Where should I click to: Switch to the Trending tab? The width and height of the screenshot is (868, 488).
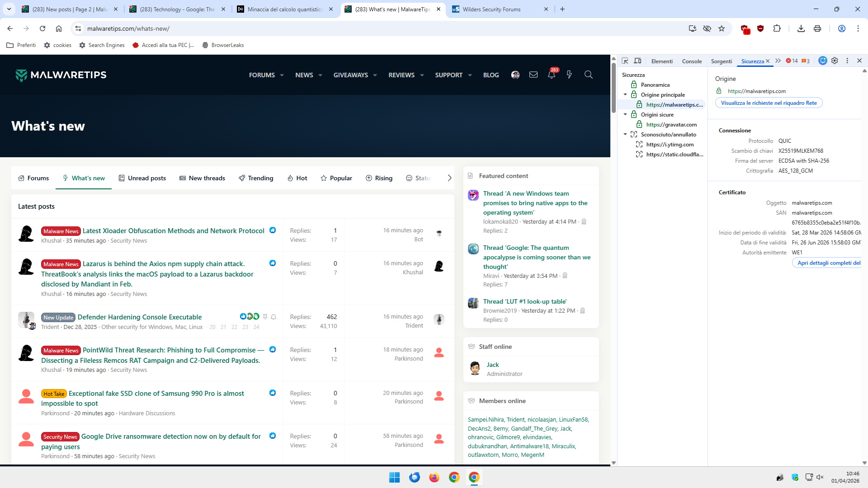pos(256,178)
